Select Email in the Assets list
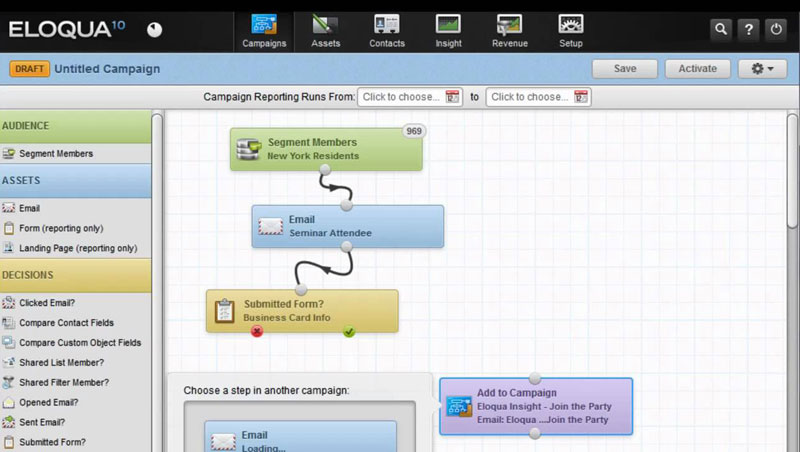 pyautogui.click(x=76, y=208)
